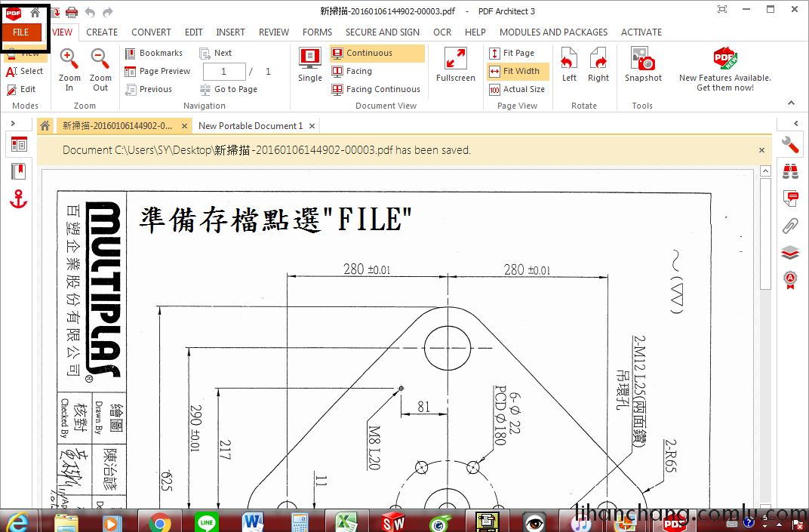
Task: Collapse the right side panel arrow
Action: [x=795, y=124]
